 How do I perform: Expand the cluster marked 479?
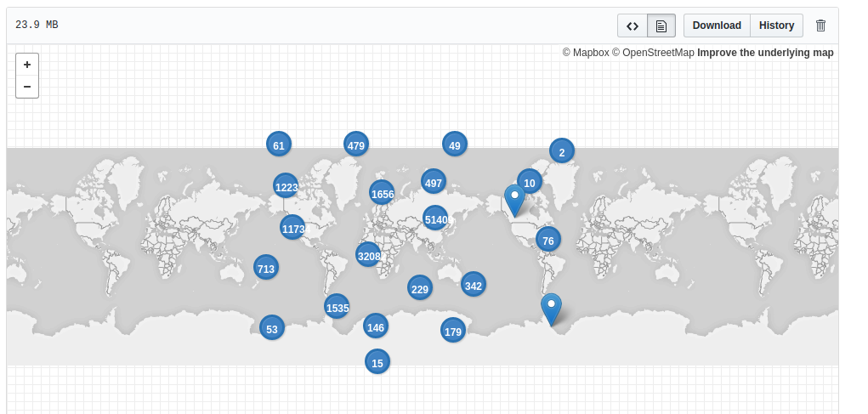356,145
